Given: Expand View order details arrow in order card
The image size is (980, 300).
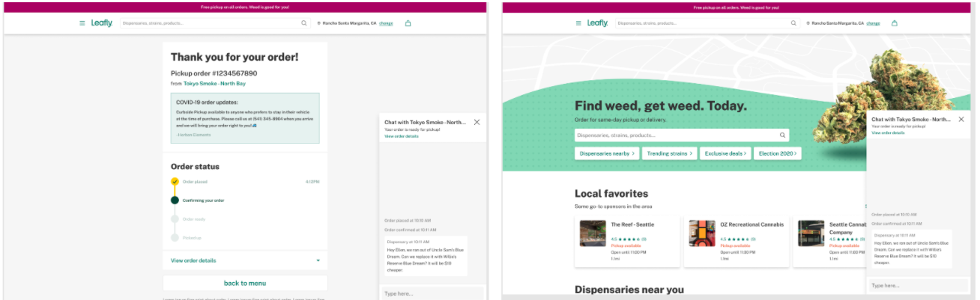Looking at the screenshot, I should [318, 260].
